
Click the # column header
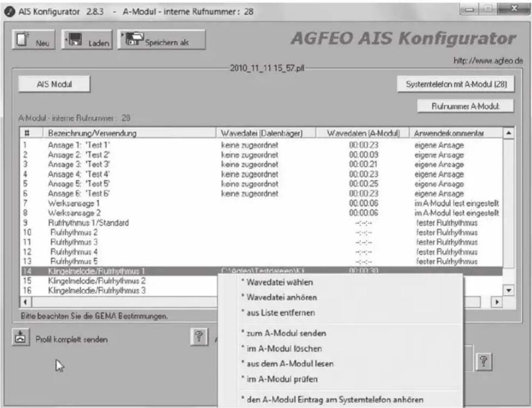pos(32,133)
